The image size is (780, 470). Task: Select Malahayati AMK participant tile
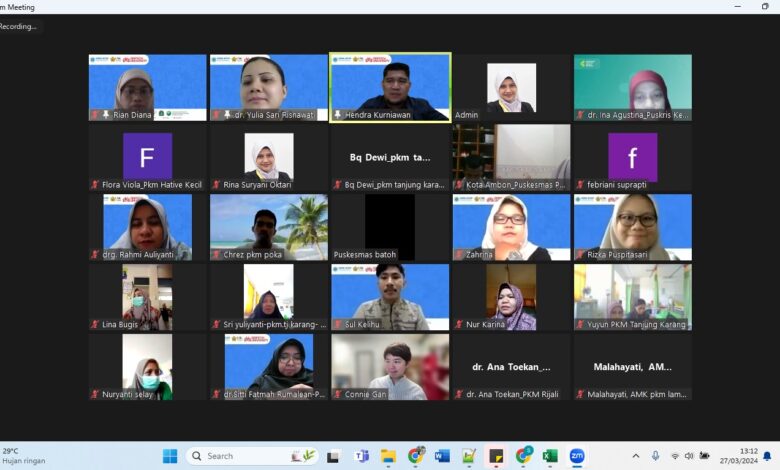click(632, 367)
